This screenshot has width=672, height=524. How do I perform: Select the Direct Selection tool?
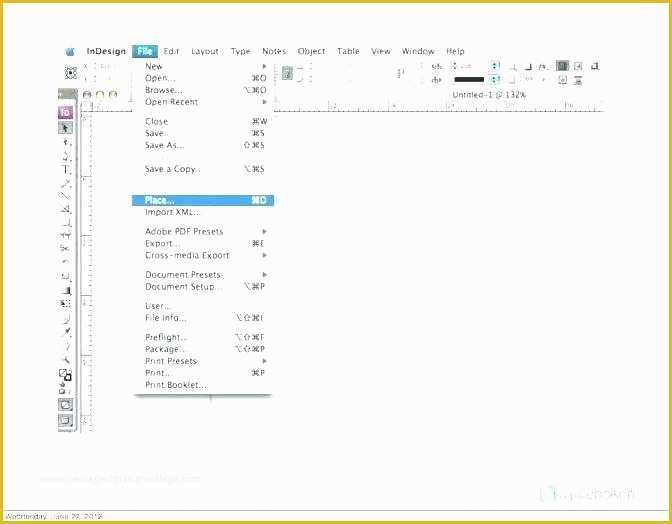click(x=66, y=142)
